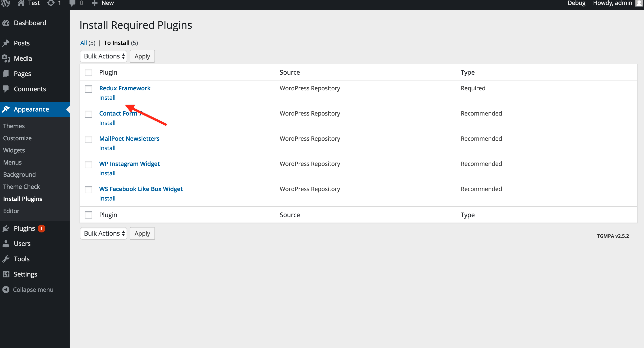Click the WordPress logo icon in the admin bar
Viewport: 644px width, 348px height.
pos(5,3)
